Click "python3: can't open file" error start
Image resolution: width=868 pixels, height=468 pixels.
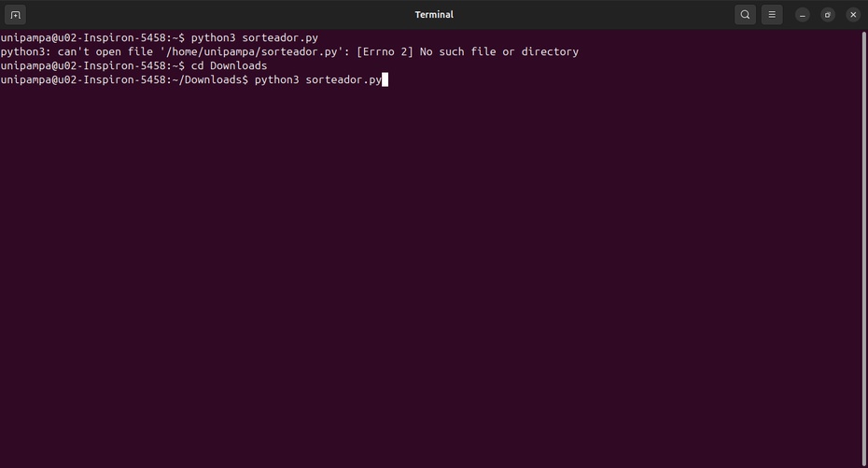(x=77, y=51)
